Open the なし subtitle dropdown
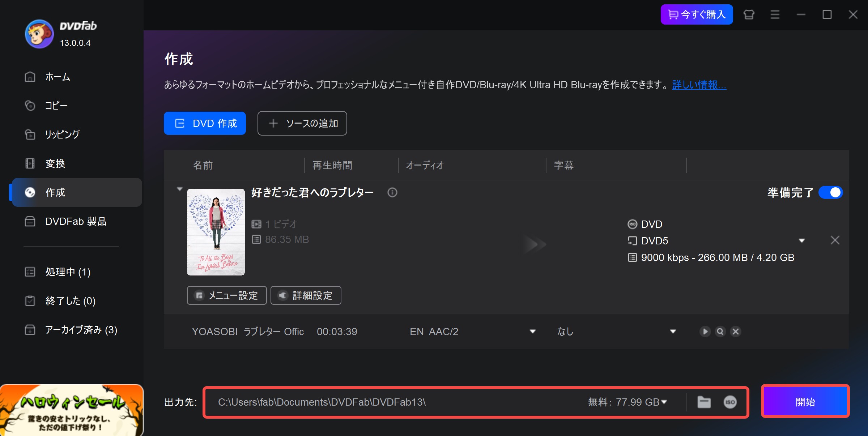Screen dimensions: 868x436 [x=673, y=332]
